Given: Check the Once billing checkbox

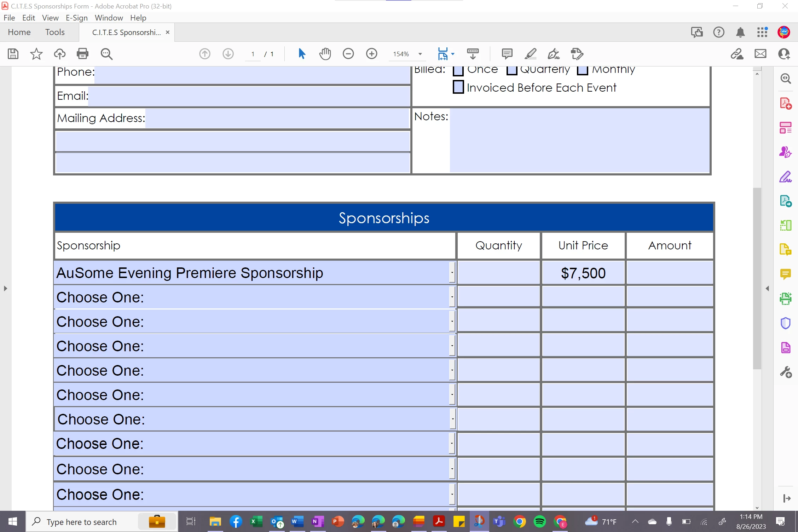Looking at the screenshot, I should tap(458, 70).
